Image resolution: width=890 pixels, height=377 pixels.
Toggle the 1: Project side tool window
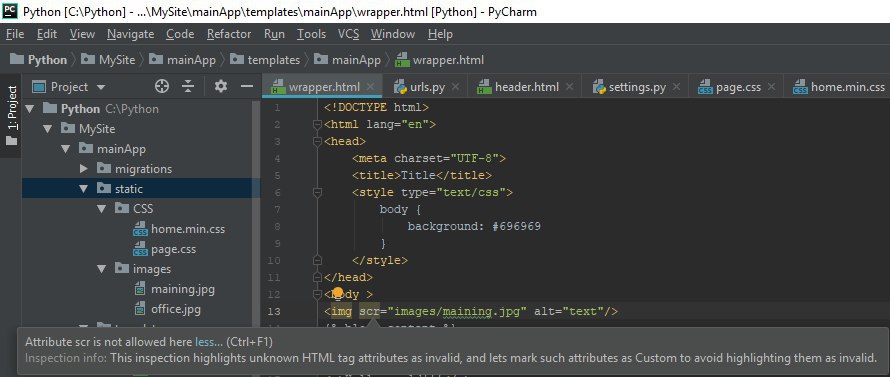click(11, 115)
